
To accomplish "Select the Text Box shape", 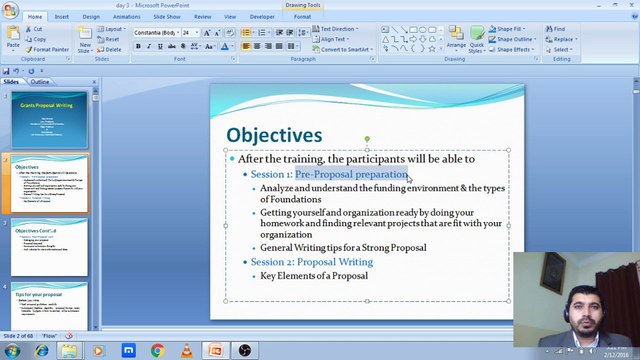I will (x=385, y=30).
